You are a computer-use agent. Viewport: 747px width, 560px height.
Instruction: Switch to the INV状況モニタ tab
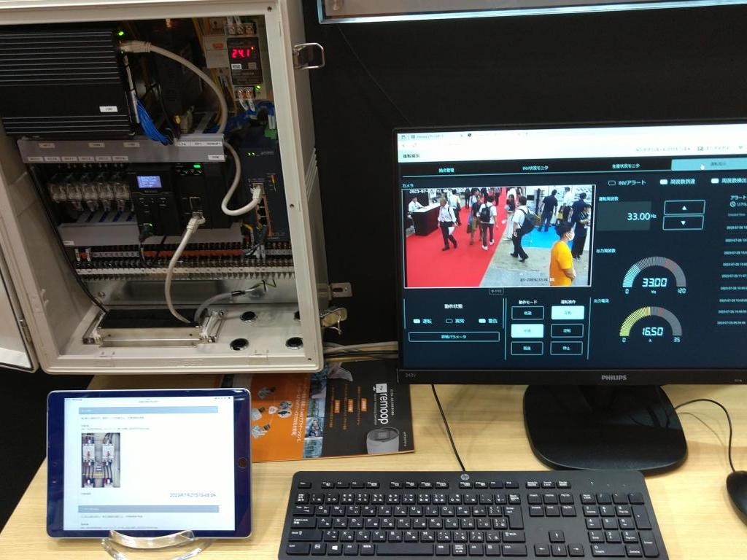535,167
